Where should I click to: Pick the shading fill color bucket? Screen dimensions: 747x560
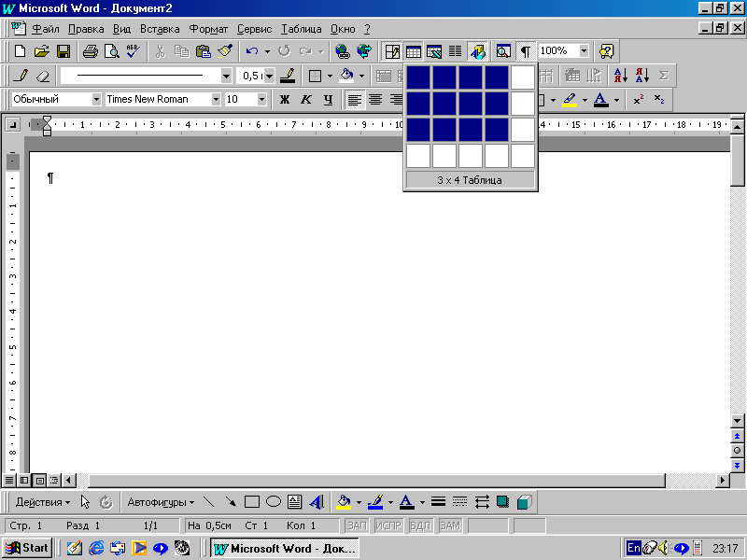pos(346,76)
